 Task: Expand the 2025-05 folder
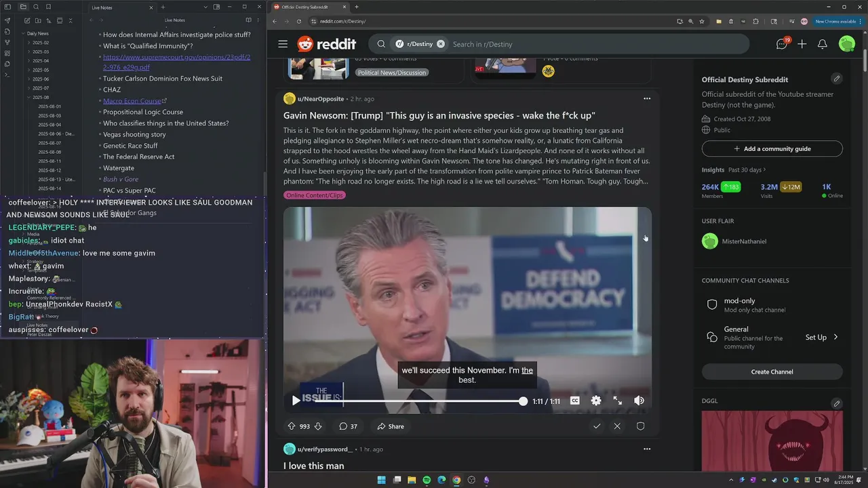(41, 70)
